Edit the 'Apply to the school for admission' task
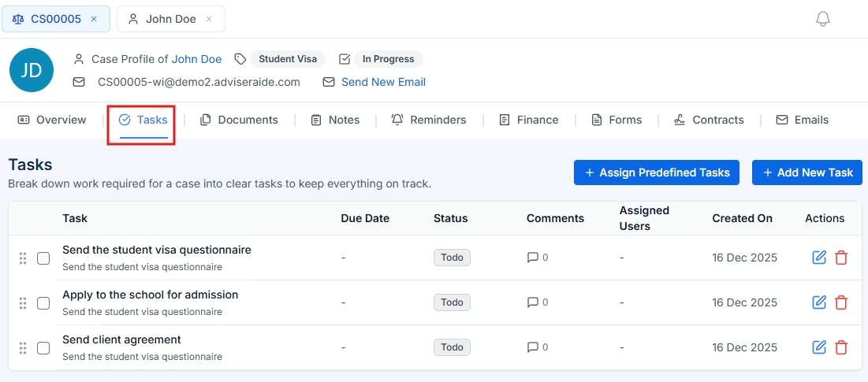Screen dimensions: 868x382 point(819,302)
